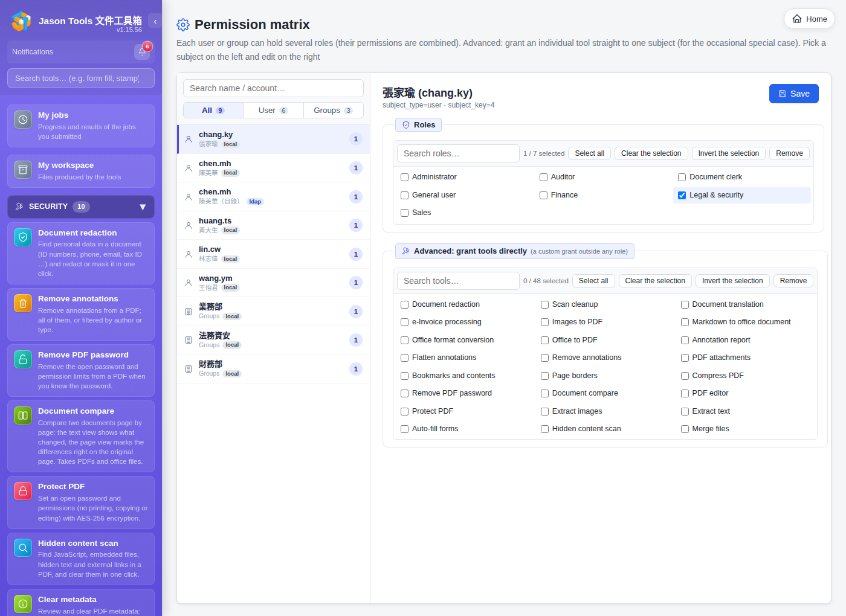Click the Protect PDF lock icon
Viewport: 846px width, 616px height.
pos(23,491)
